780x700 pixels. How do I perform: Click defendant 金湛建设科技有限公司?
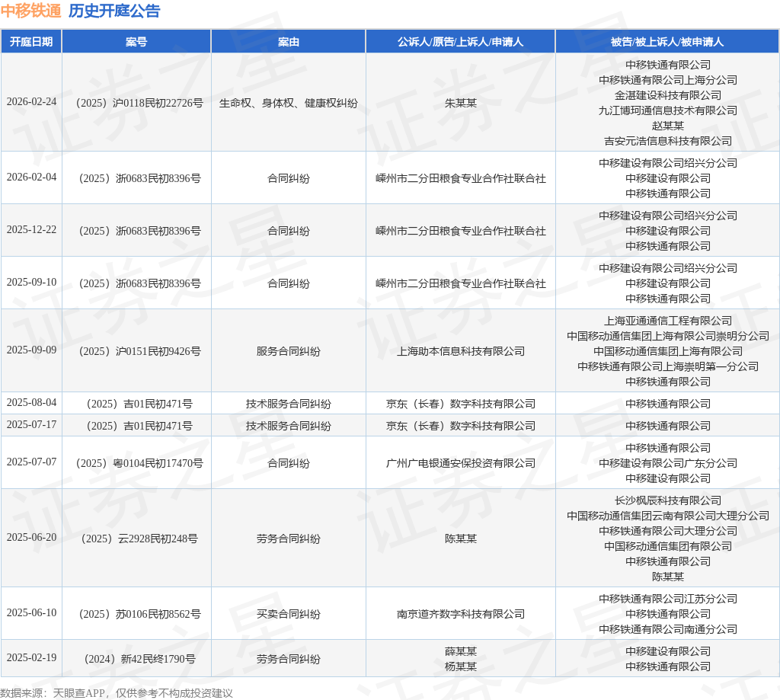click(667, 95)
